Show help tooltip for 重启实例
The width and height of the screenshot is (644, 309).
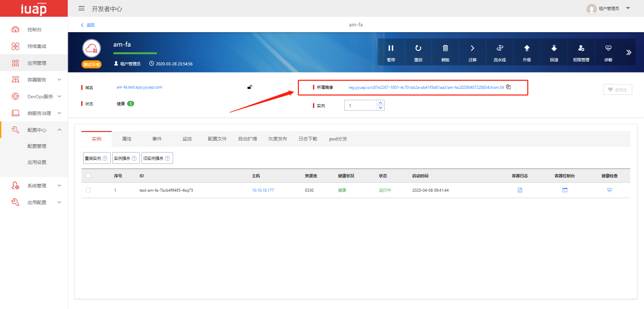[x=105, y=158]
